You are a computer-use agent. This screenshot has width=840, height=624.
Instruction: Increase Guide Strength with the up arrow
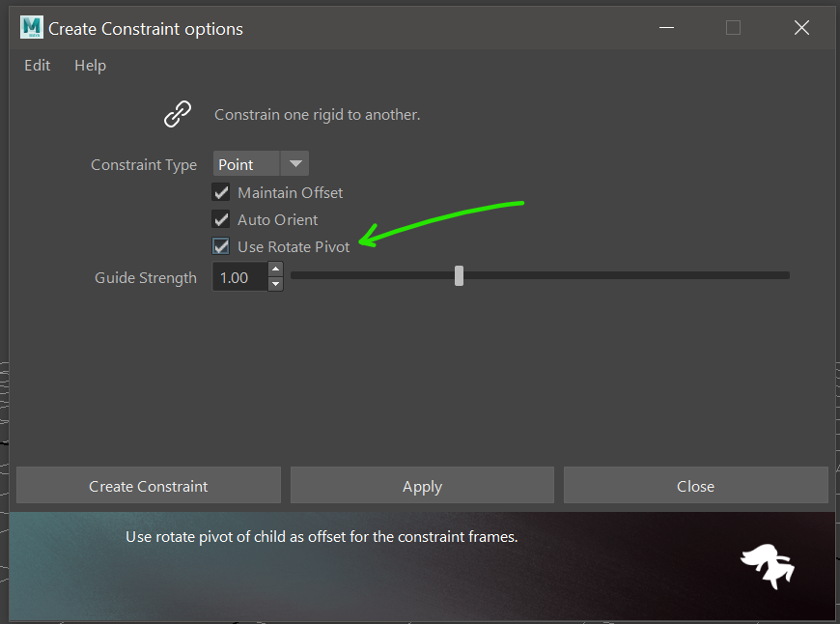(276, 270)
